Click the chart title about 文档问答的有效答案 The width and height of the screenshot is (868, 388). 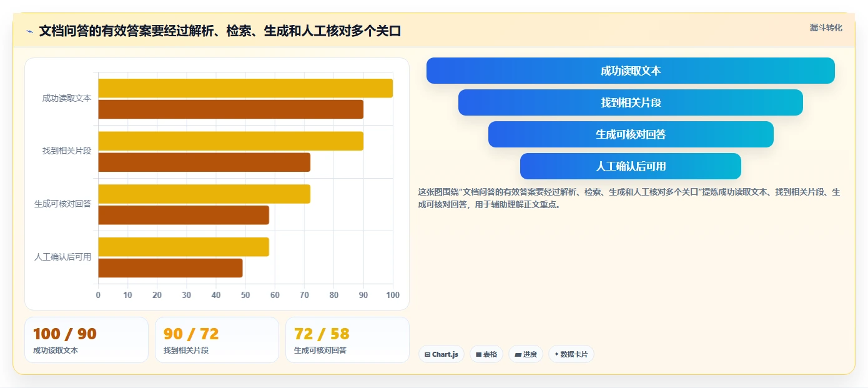pyautogui.click(x=220, y=31)
